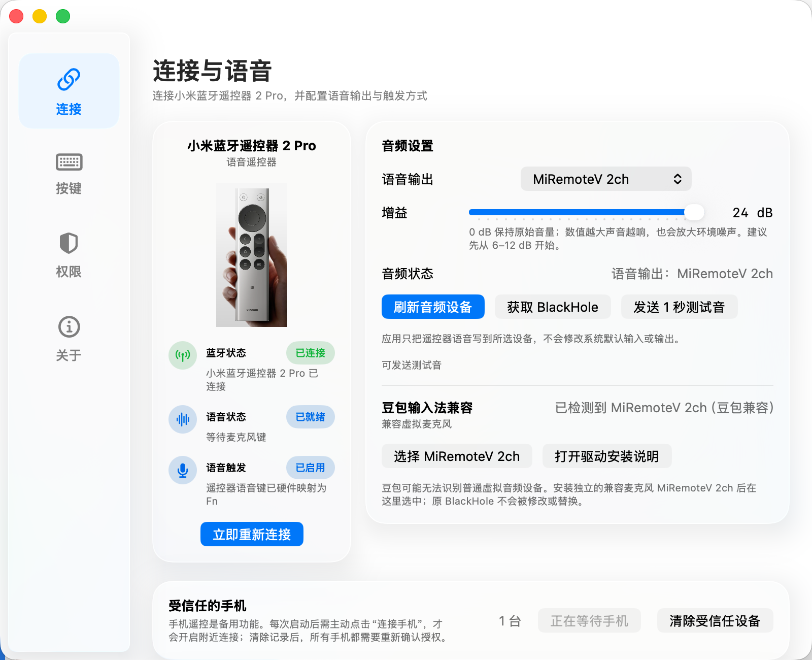Click the voice trigger microphone icon
The image size is (812, 660).
click(x=183, y=470)
